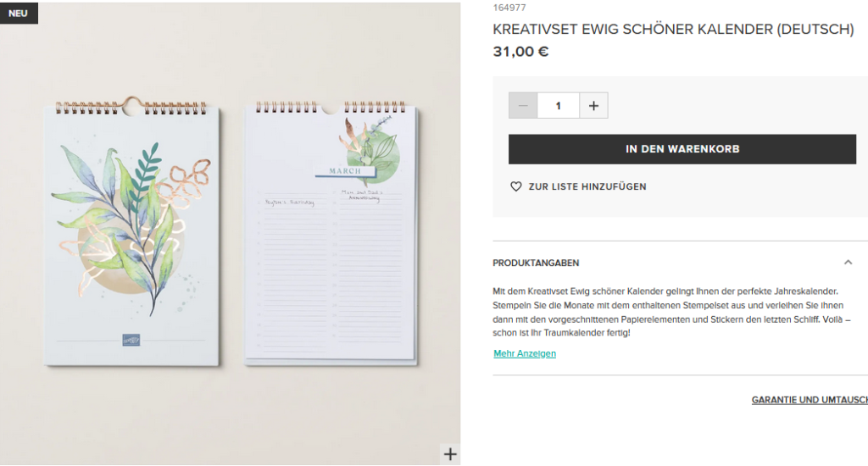868x466 pixels.
Task: Click the NEU badge on the image
Action: point(19,14)
